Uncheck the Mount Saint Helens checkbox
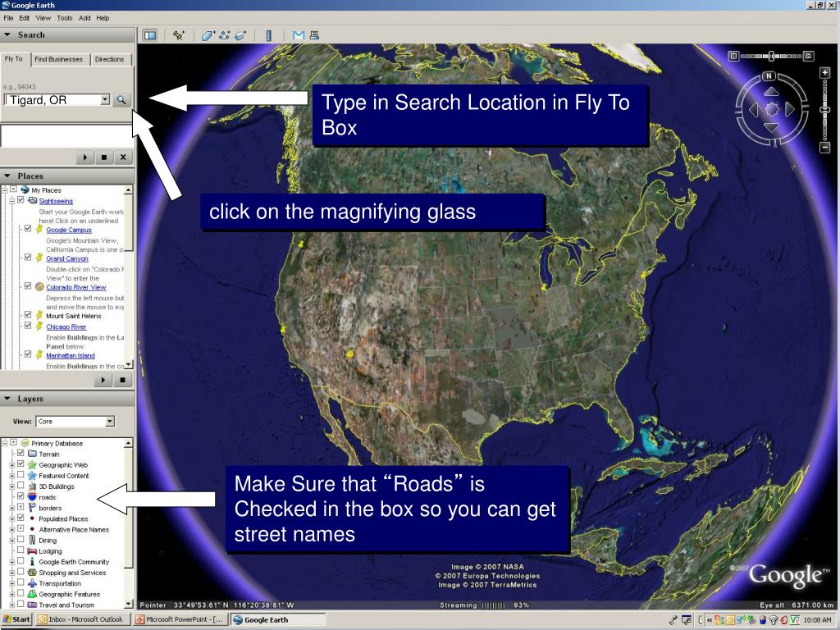840x630 pixels. click(x=28, y=315)
